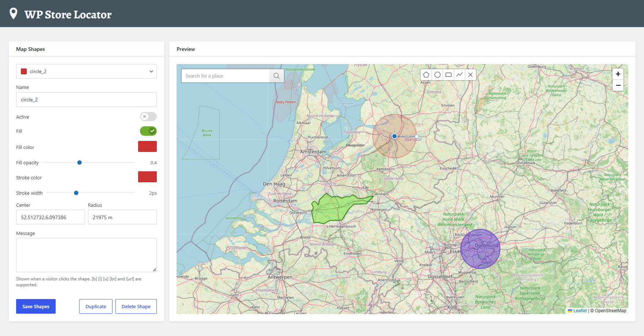Click the Antwerpen label on the map
Screen dimensions: 644x336
280,277
